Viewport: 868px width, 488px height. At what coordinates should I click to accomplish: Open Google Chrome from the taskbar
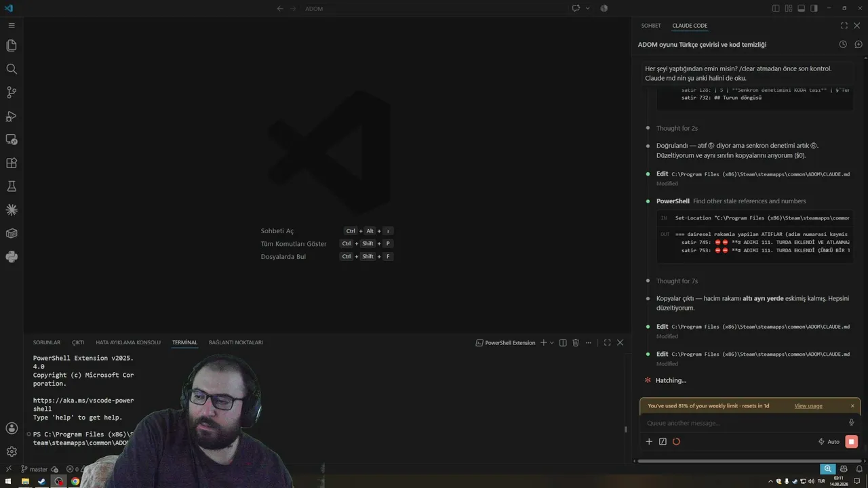click(75, 482)
